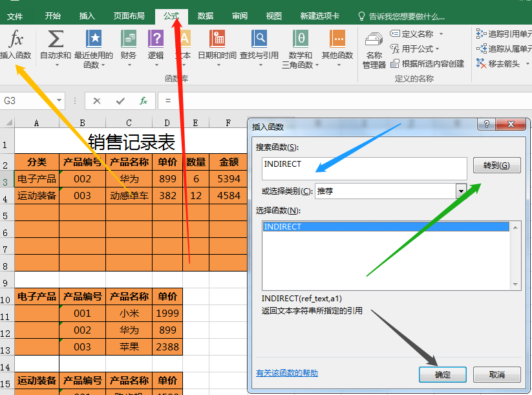Open the 有关该函数的帮助 help link

(x=287, y=373)
